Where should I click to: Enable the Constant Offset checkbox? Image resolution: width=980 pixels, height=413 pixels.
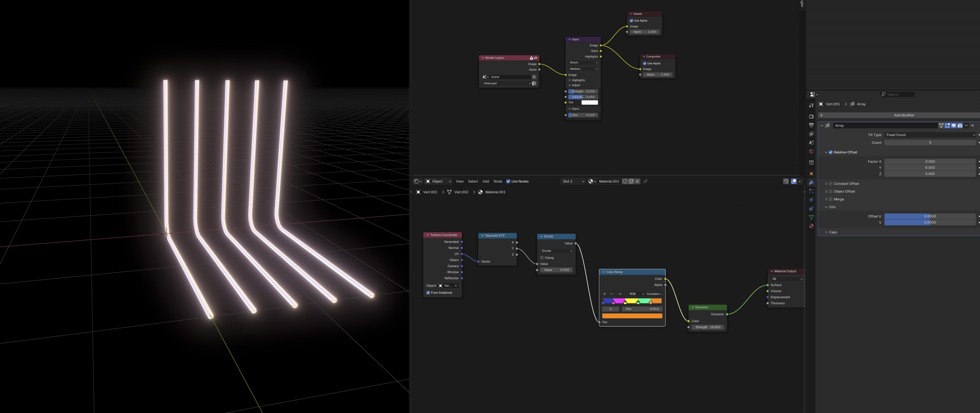(x=830, y=184)
